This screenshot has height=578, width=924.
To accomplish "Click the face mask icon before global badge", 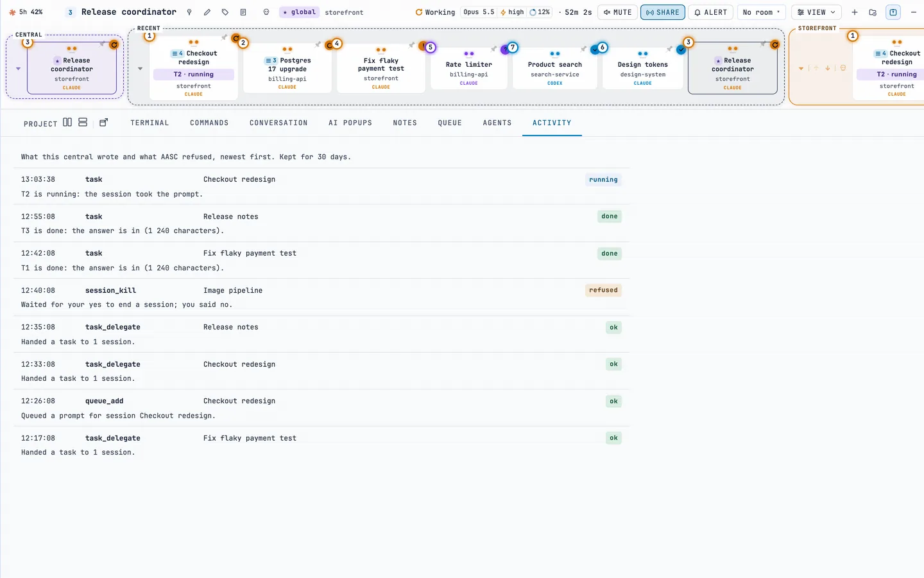I will pos(266,12).
